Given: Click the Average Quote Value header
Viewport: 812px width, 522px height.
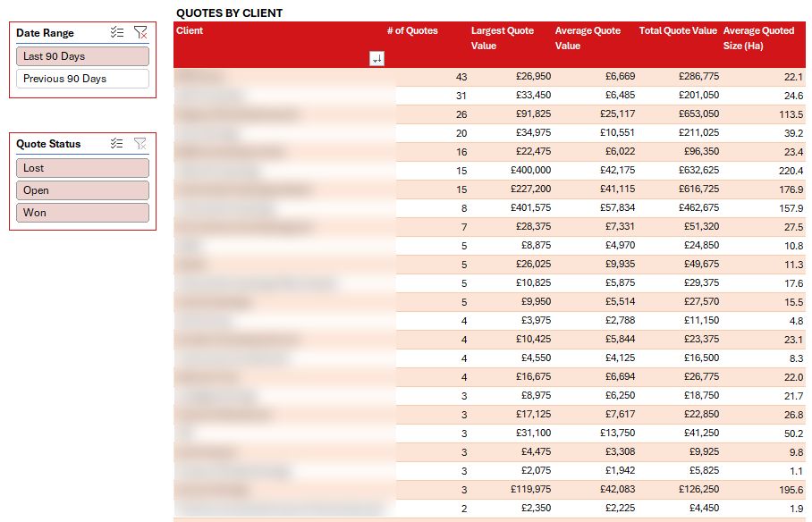Looking at the screenshot, I should click(588, 38).
